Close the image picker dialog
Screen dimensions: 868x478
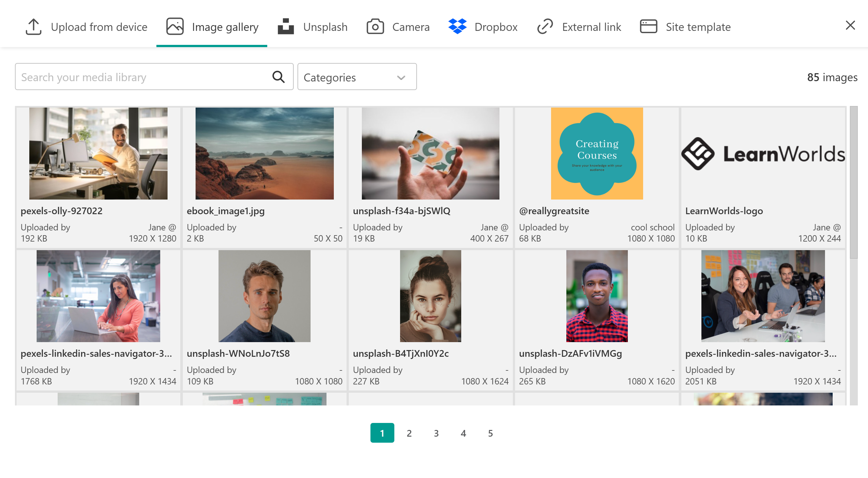point(850,25)
